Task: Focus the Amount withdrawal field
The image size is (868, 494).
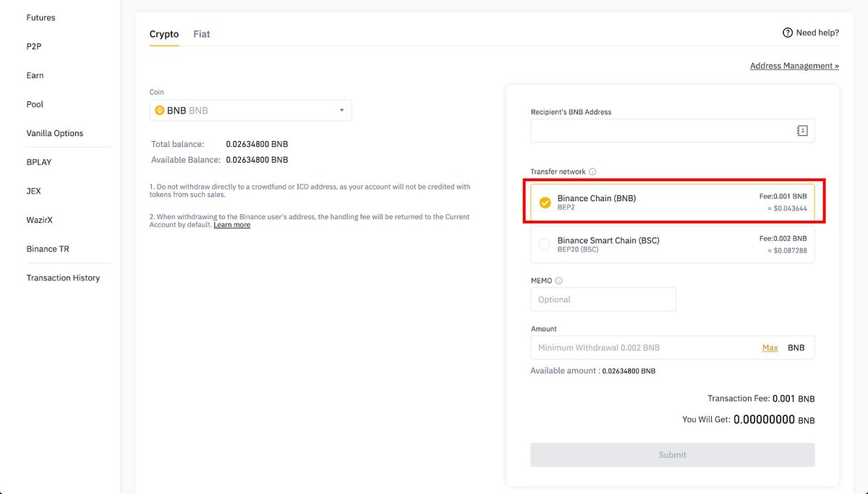Action: (673, 348)
